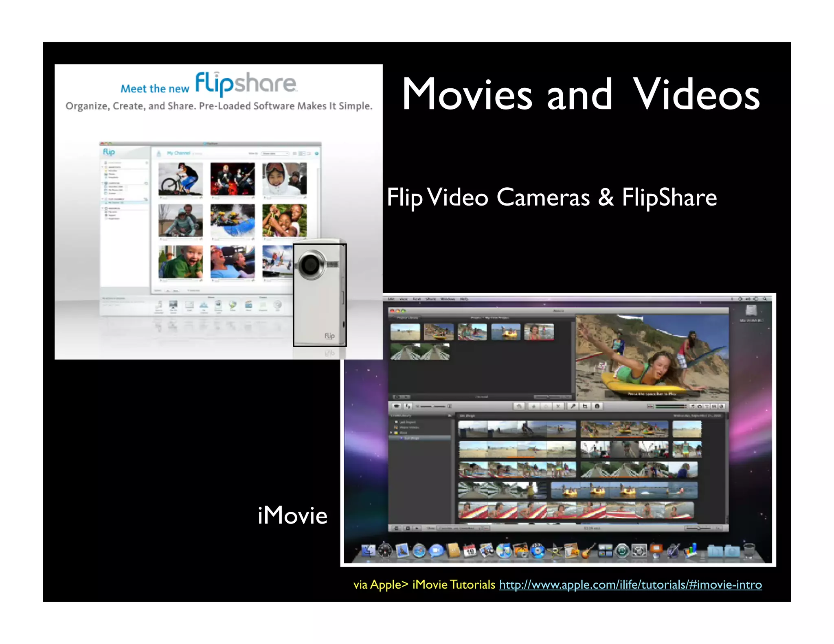834x644 pixels.
Task: Open the music and sound effects browser
Action: tap(693, 406)
